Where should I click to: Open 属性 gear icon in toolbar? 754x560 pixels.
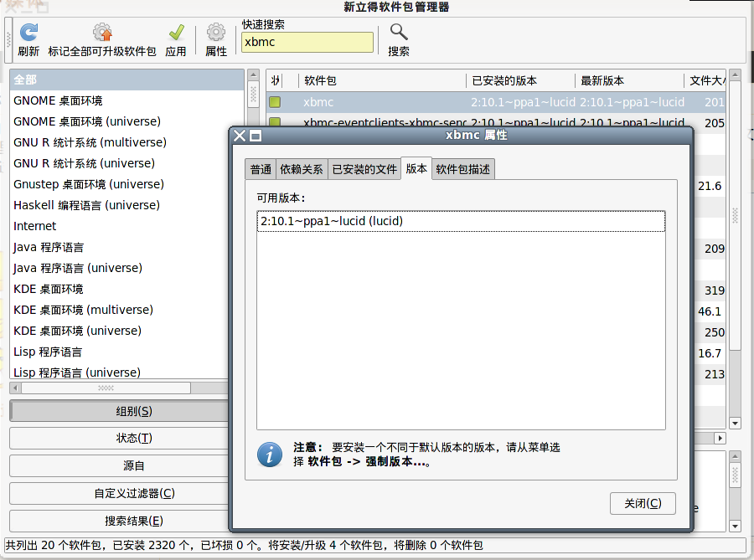(216, 32)
